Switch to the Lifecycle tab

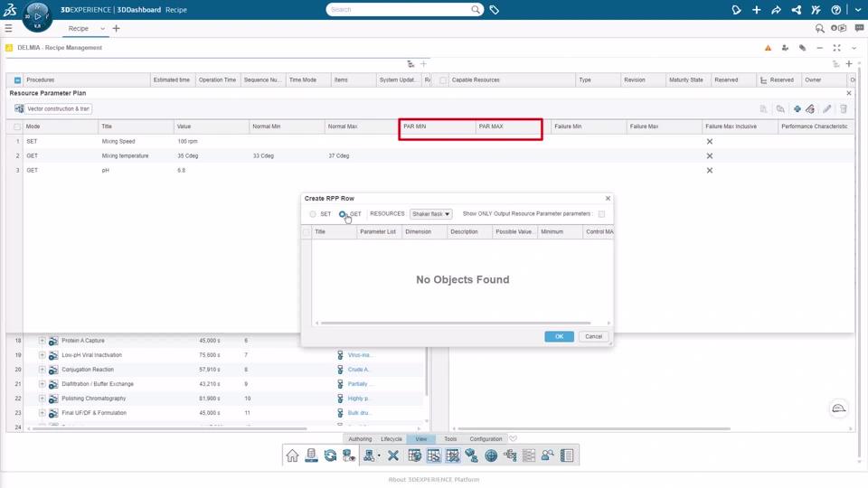tap(392, 439)
